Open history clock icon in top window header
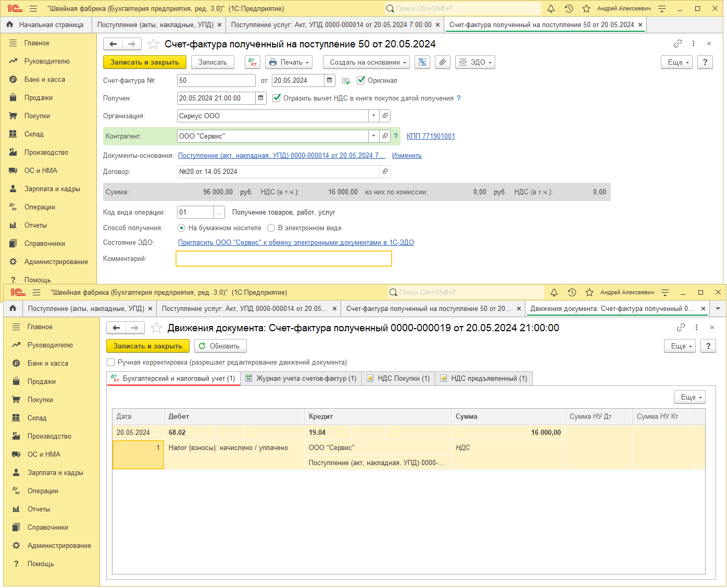Image resolution: width=727 pixels, height=588 pixels. (569, 8)
